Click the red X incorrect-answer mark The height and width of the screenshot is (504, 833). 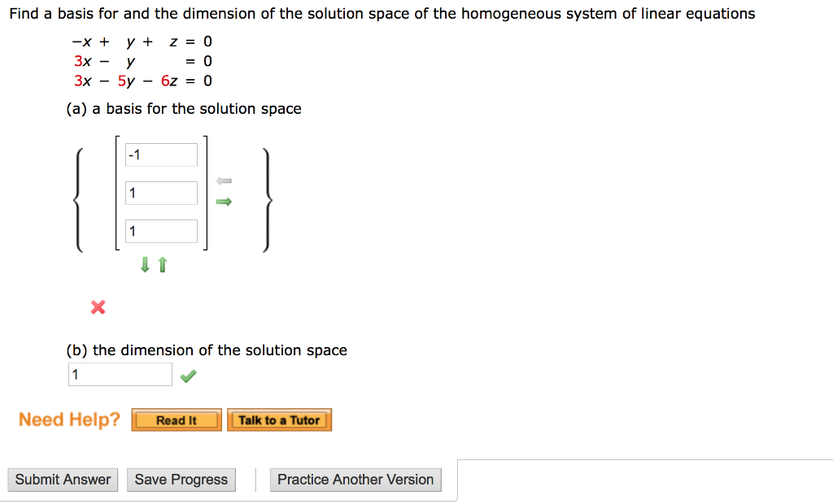tap(98, 307)
